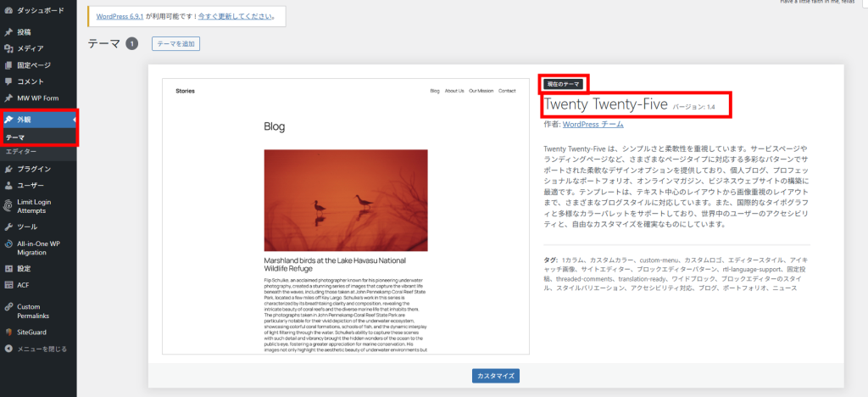
Task: Click the plug icon beside プラグイン
Action: click(8, 169)
